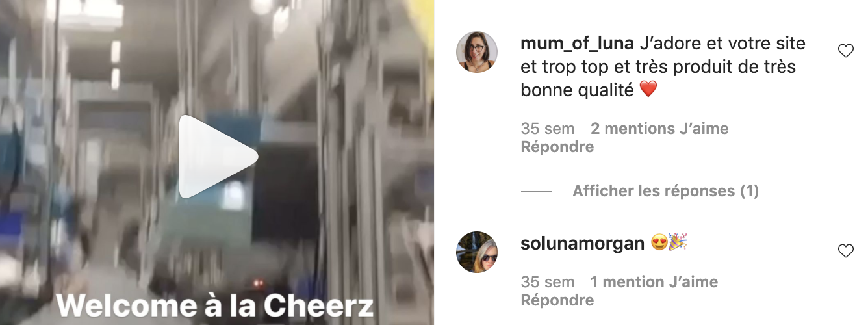Open mum_of_luna's profile picture
Image resolution: width=868 pixels, height=325 pixels.
pyautogui.click(x=477, y=52)
